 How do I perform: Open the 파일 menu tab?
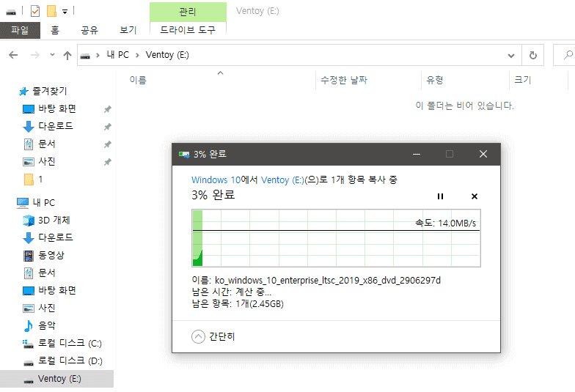click(20, 30)
